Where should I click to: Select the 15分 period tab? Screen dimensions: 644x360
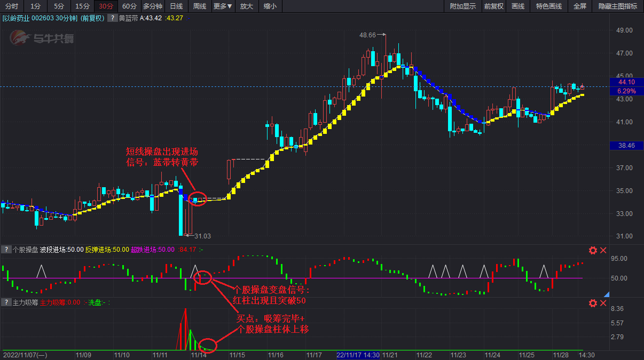[82, 6]
